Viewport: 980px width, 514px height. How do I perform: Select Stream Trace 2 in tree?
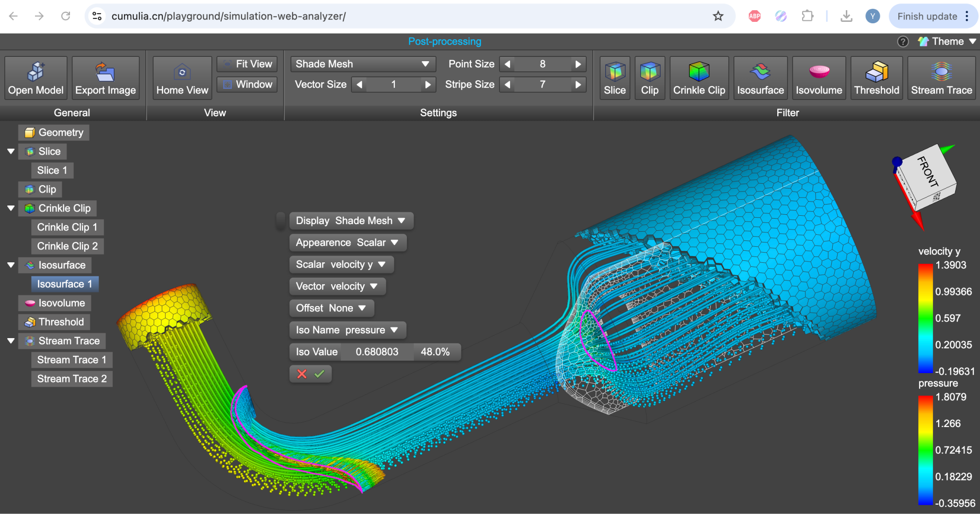tap(72, 379)
